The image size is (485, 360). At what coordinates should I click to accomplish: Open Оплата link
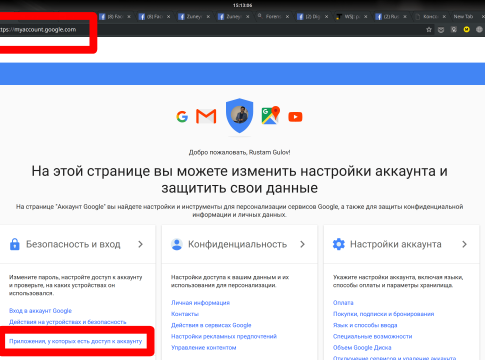343,303
